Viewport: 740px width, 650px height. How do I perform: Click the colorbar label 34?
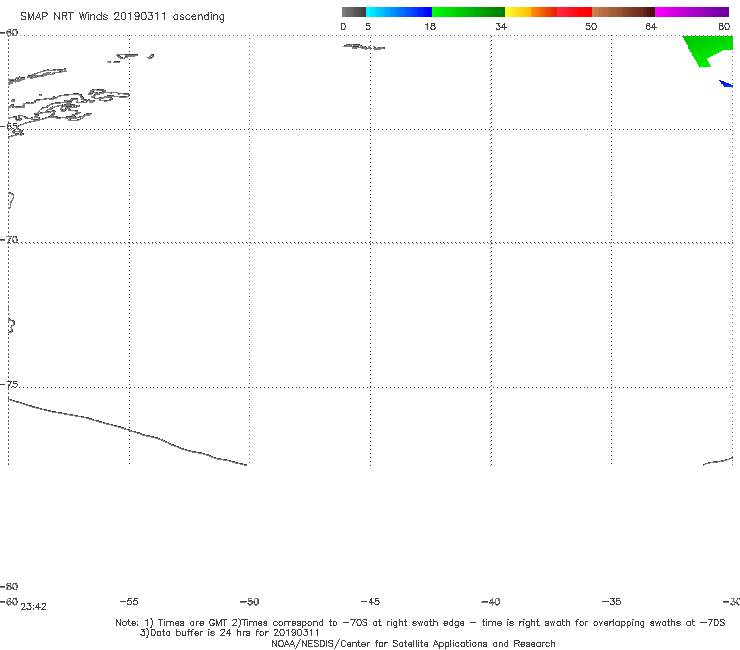pos(501,26)
